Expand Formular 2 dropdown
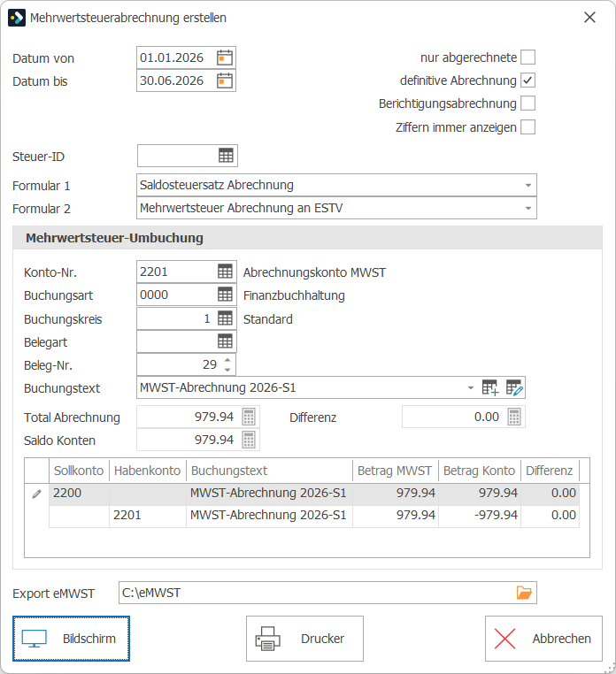The height and width of the screenshot is (674, 616). tap(528, 209)
